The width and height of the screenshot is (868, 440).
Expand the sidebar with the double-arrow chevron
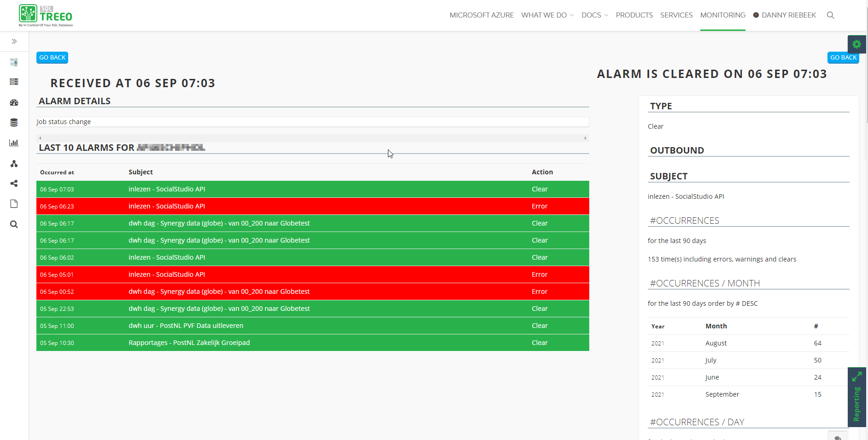pyautogui.click(x=14, y=41)
